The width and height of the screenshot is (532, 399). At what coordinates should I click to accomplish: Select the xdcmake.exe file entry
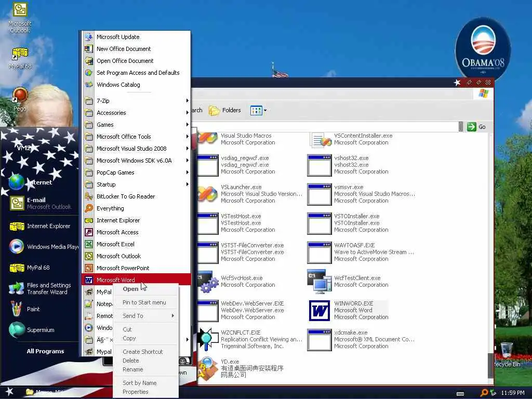361,339
